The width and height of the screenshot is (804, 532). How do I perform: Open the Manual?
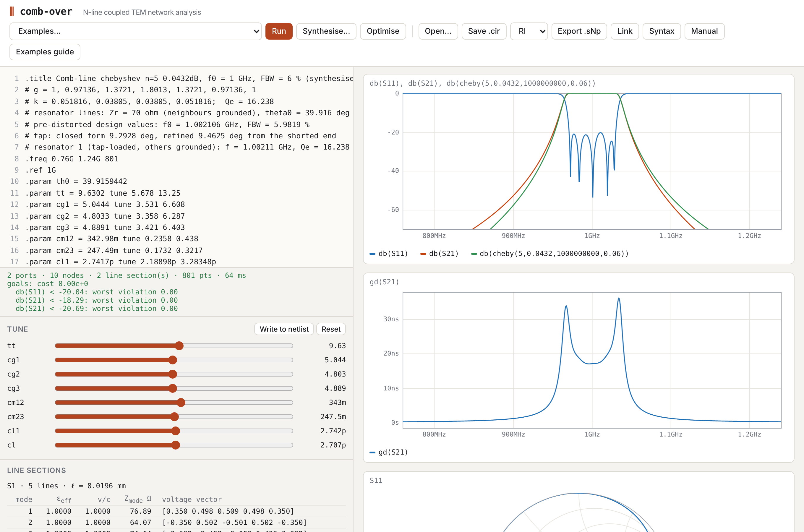pyautogui.click(x=704, y=31)
